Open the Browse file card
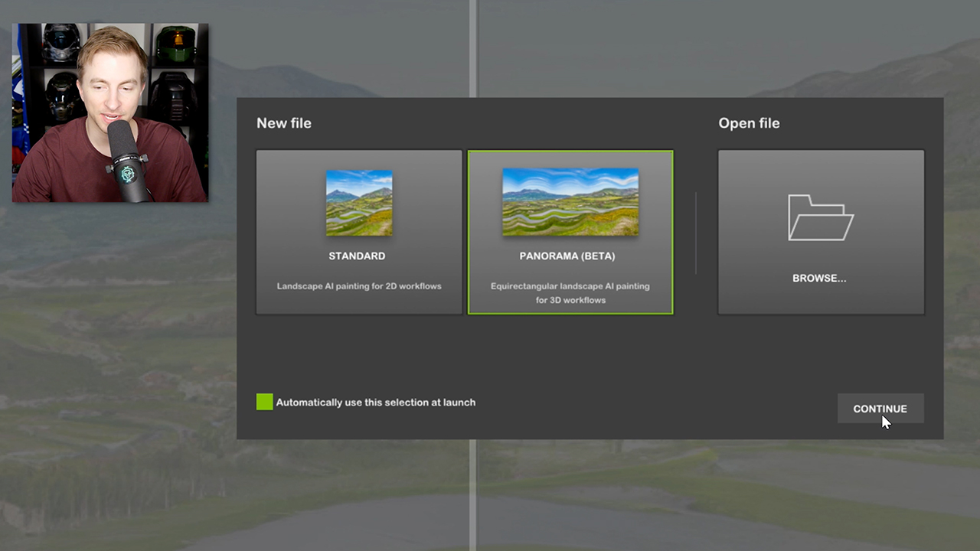 [821, 232]
